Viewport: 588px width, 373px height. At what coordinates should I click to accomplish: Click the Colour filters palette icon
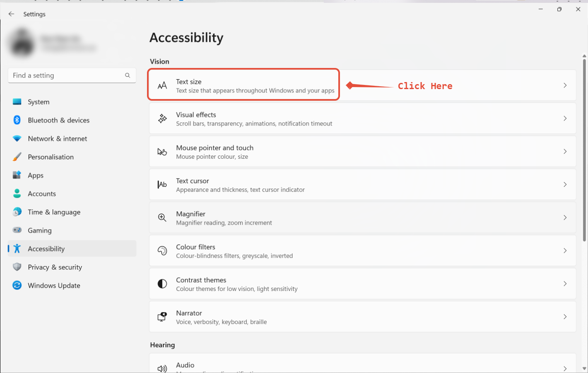tap(162, 251)
